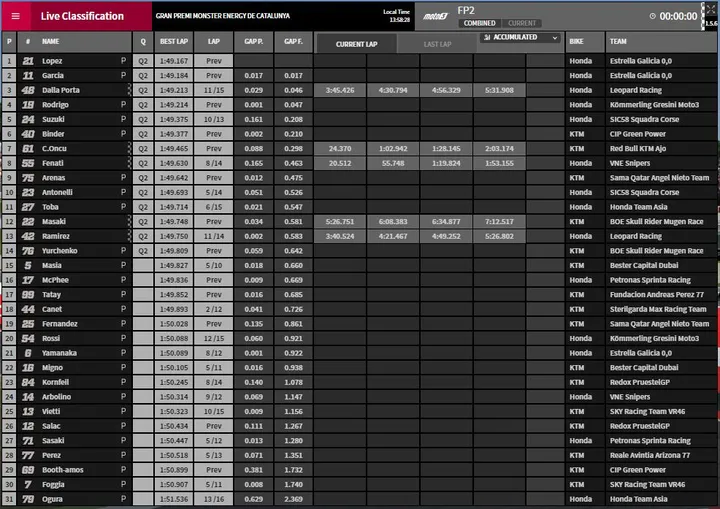This screenshot has height=509, width=720.
Task: Click C.Oncu sector time 24.370
Action: point(340,148)
